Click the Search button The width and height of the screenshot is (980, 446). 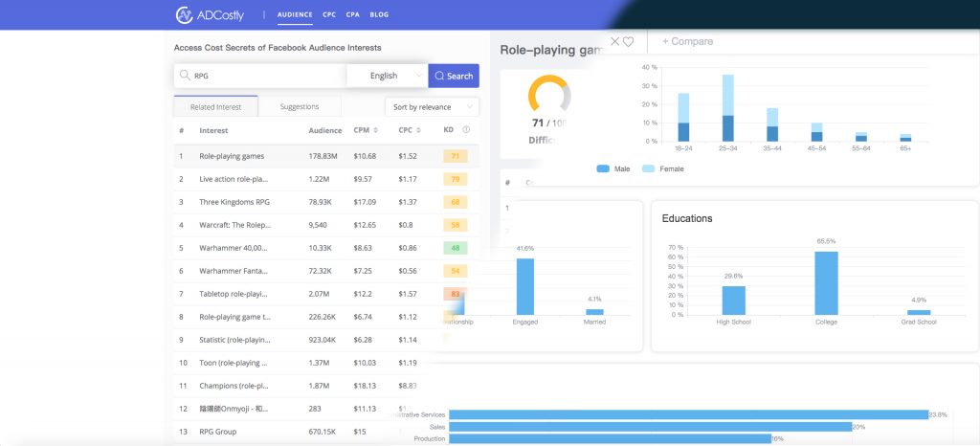pyautogui.click(x=454, y=76)
